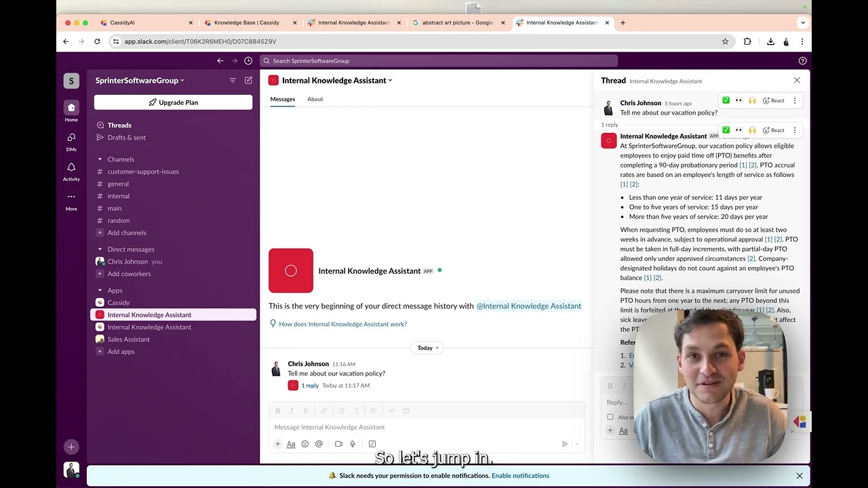Open Home in Slack sidebar

[71, 110]
